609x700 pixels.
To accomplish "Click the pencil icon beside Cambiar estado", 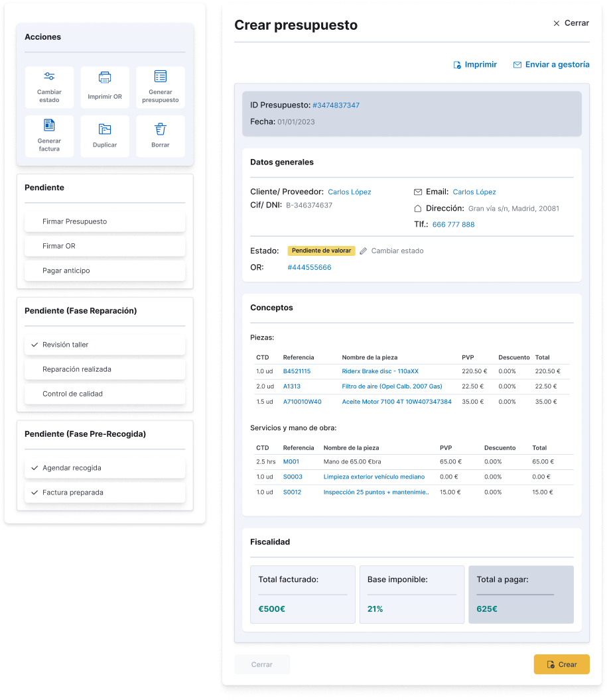I will pyautogui.click(x=364, y=251).
